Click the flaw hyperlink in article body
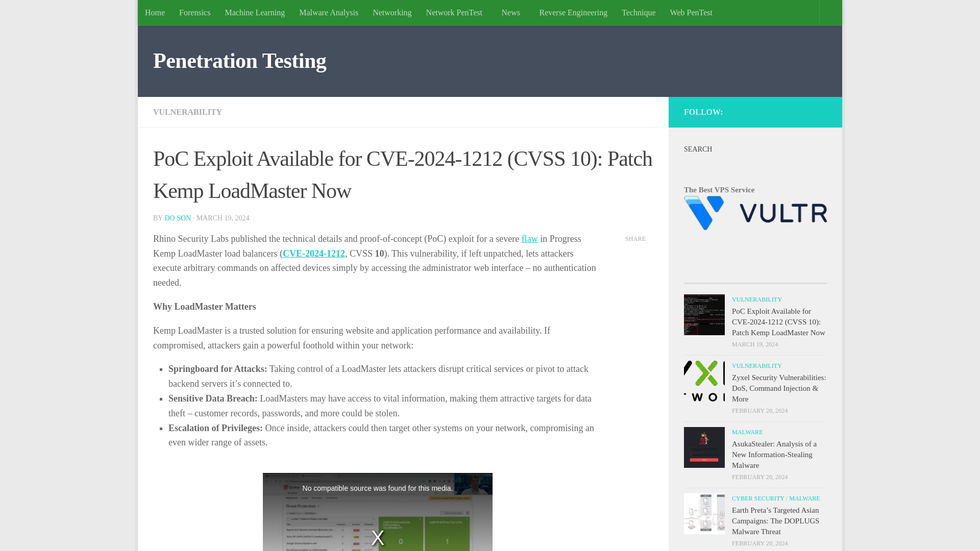 click(529, 239)
